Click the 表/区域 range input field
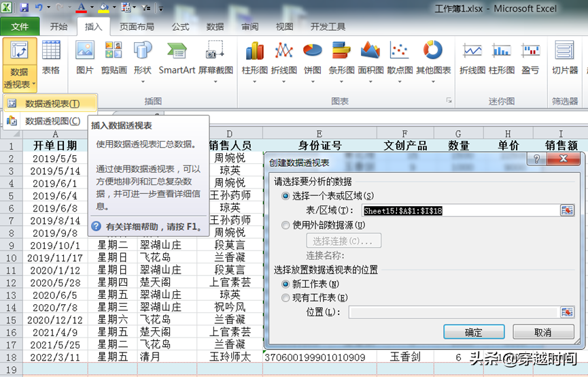 [x=461, y=210]
